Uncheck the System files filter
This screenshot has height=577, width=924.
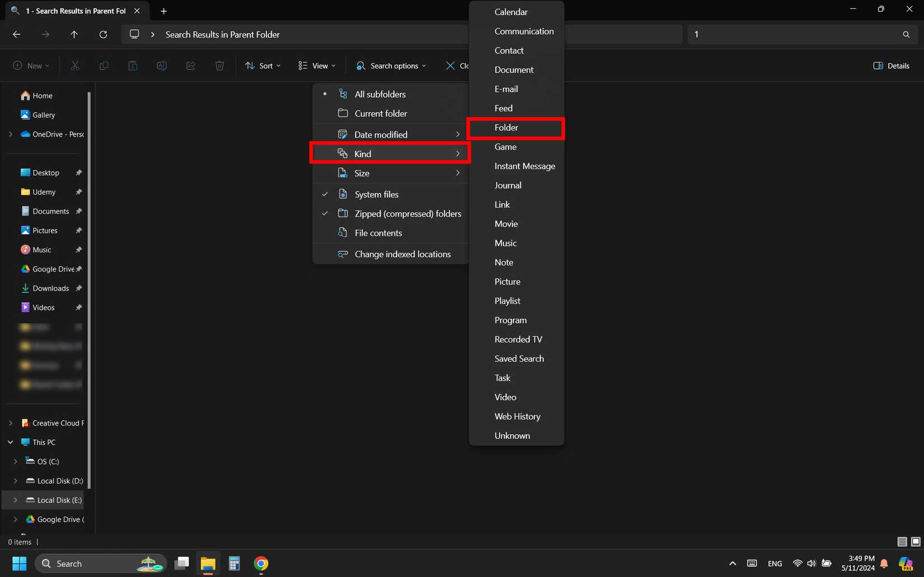376,194
